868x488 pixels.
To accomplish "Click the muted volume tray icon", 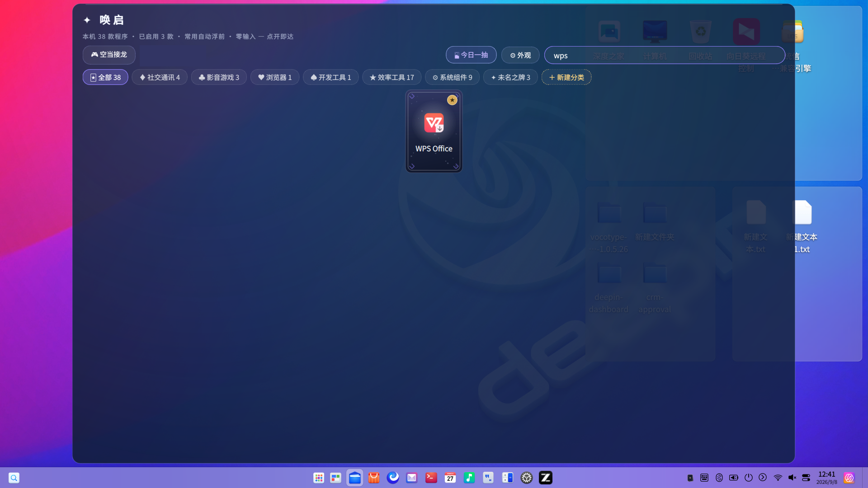I will click(792, 478).
